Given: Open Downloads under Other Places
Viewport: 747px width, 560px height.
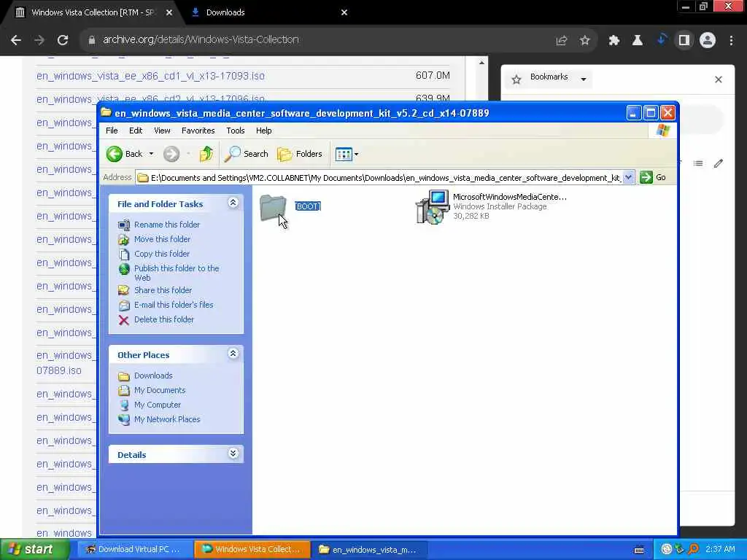Looking at the screenshot, I should (x=153, y=376).
